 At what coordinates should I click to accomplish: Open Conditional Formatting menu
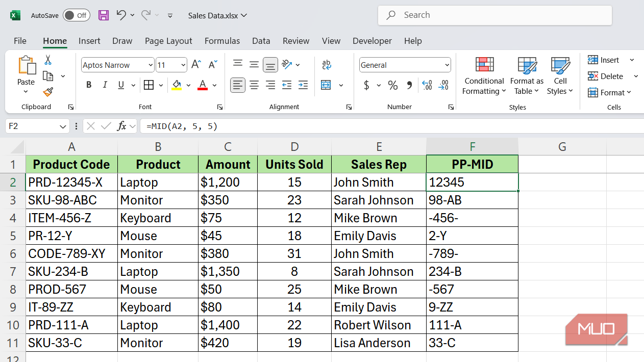pos(484,76)
